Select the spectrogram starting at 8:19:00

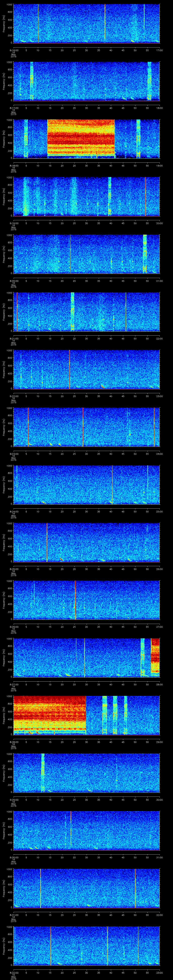coord(86,196)
